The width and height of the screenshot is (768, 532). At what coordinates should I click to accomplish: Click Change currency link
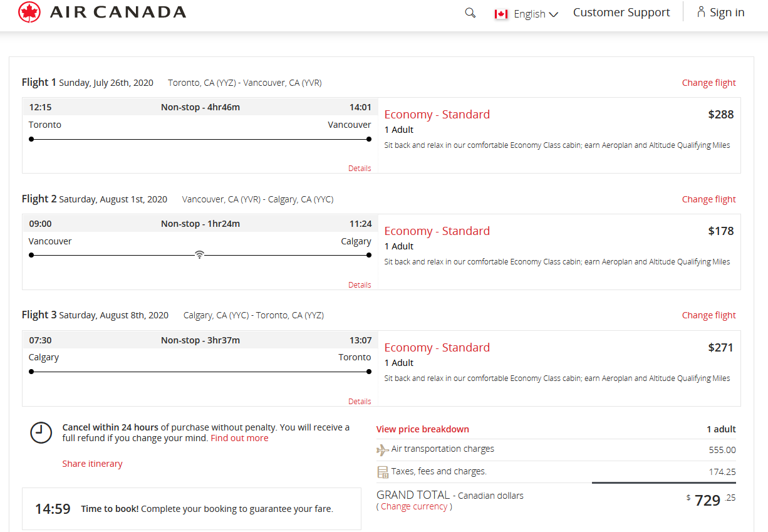(414, 506)
